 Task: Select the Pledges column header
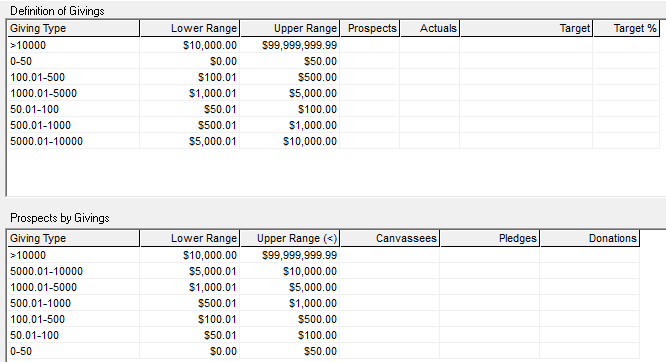pos(490,238)
